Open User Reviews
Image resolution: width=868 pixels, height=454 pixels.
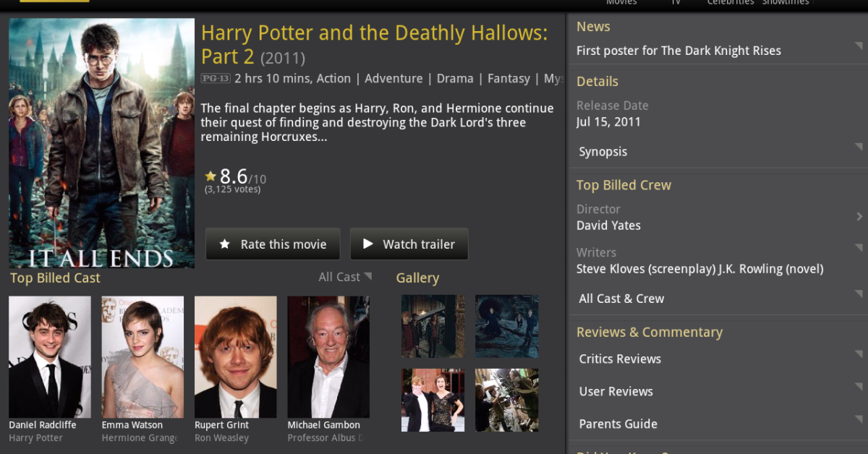(x=616, y=391)
